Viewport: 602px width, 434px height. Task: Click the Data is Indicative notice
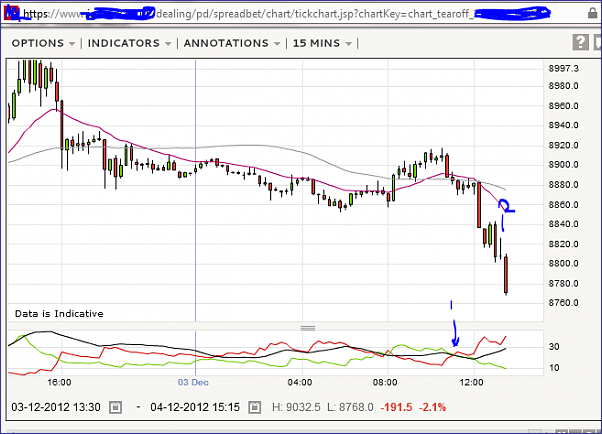59,314
